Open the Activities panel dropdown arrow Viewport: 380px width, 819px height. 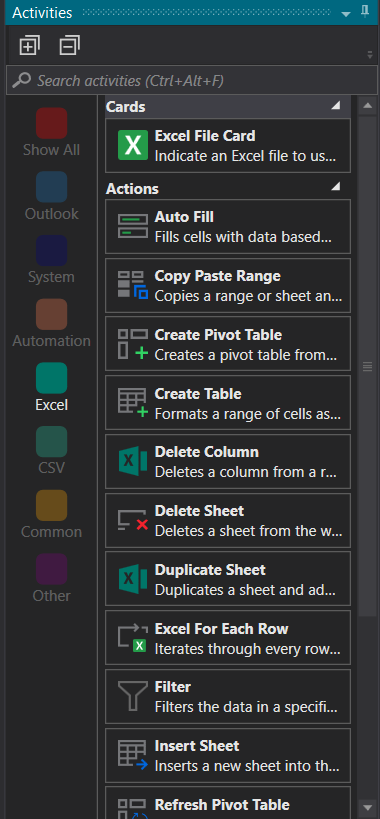click(346, 14)
